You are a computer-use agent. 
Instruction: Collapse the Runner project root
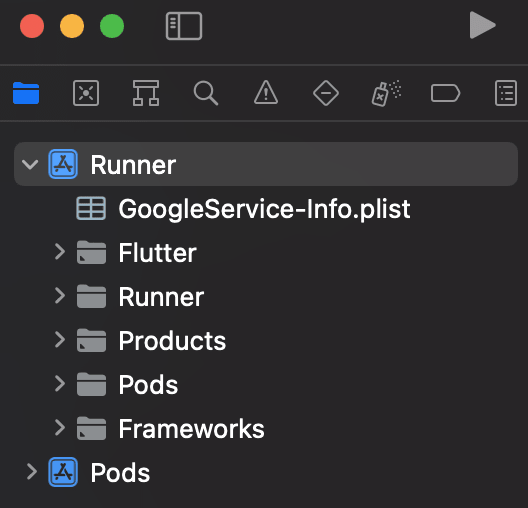point(30,165)
